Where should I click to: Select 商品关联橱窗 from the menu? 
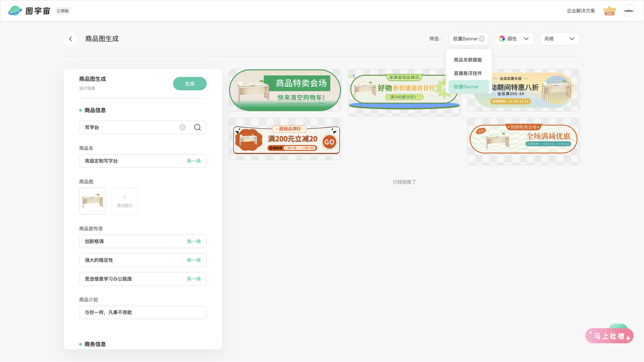468,60
